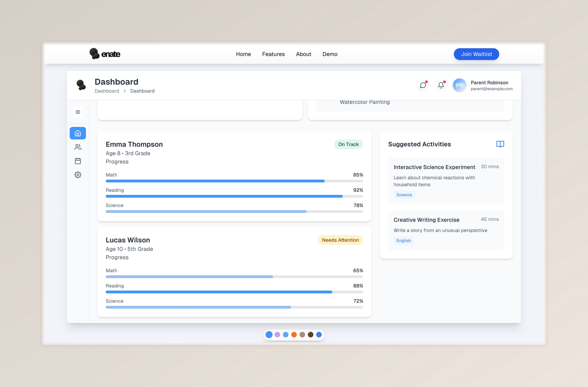Click Emma Thompson's Reading progress bar
Image resolution: width=588 pixels, height=387 pixels.
(x=234, y=196)
